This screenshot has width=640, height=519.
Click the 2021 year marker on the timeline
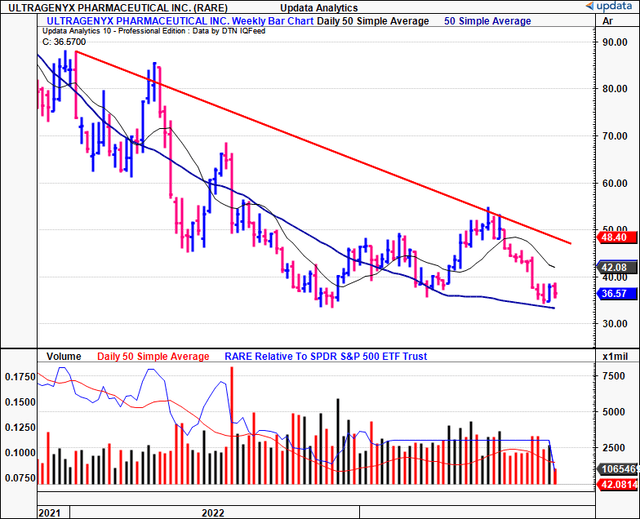pos(49,513)
